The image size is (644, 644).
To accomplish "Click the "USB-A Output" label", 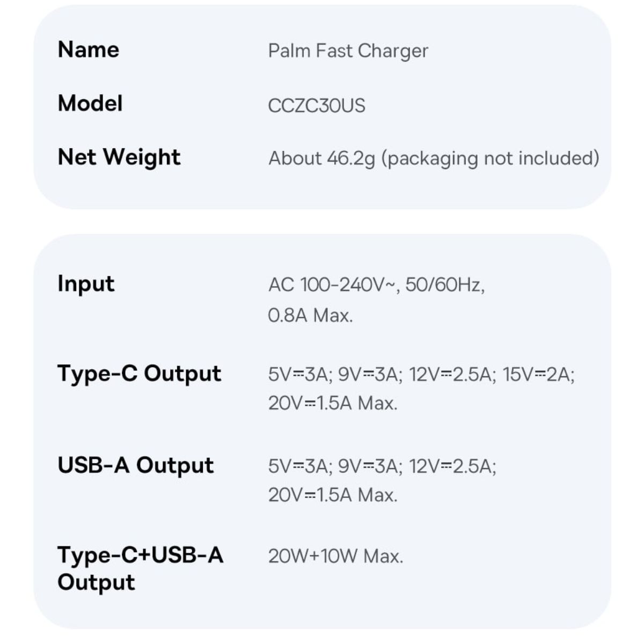I will tap(135, 465).
